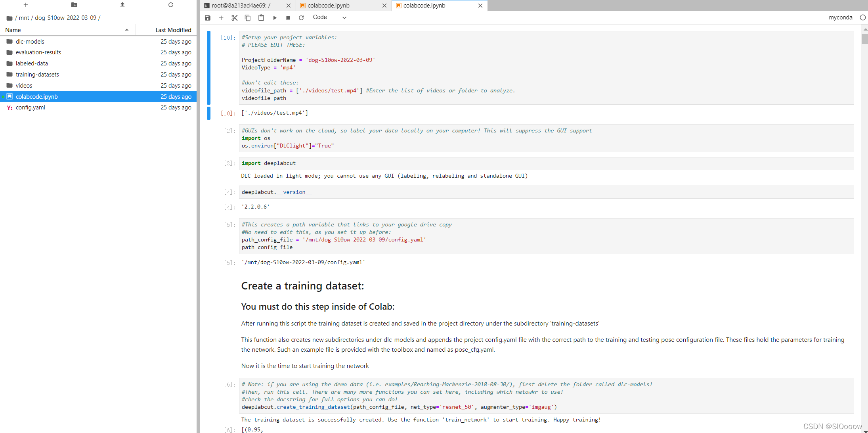Close the first colabcode.ipynb tab

pyautogui.click(x=384, y=6)
